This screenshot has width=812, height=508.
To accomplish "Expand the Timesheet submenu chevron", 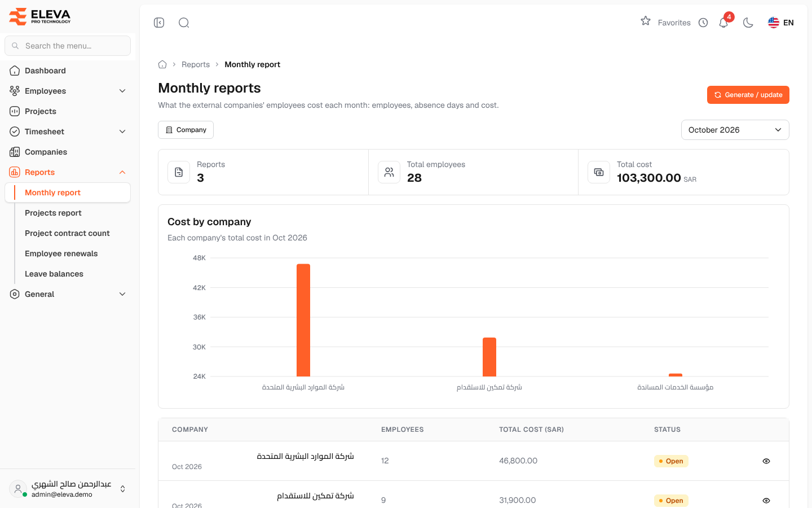I will tap(122, 132).
